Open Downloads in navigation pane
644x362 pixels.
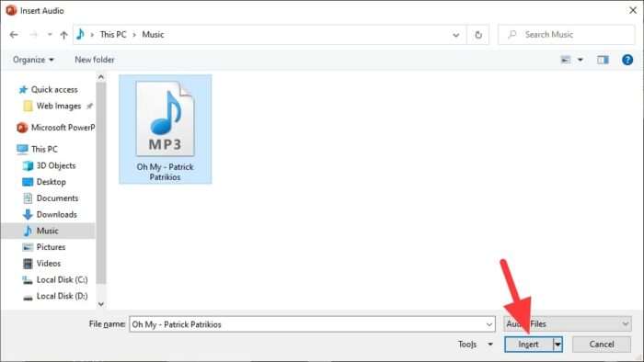57,214
